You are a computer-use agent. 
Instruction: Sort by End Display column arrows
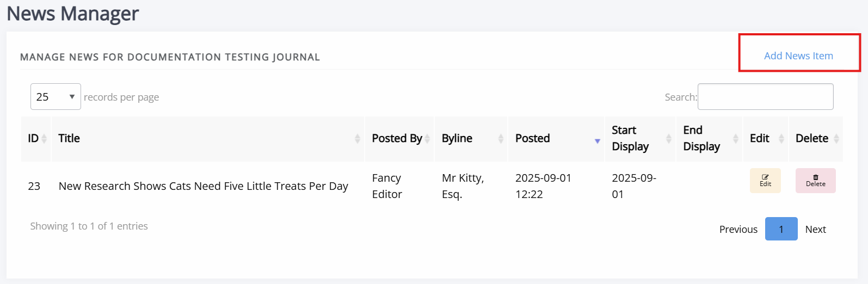(736, 139)
